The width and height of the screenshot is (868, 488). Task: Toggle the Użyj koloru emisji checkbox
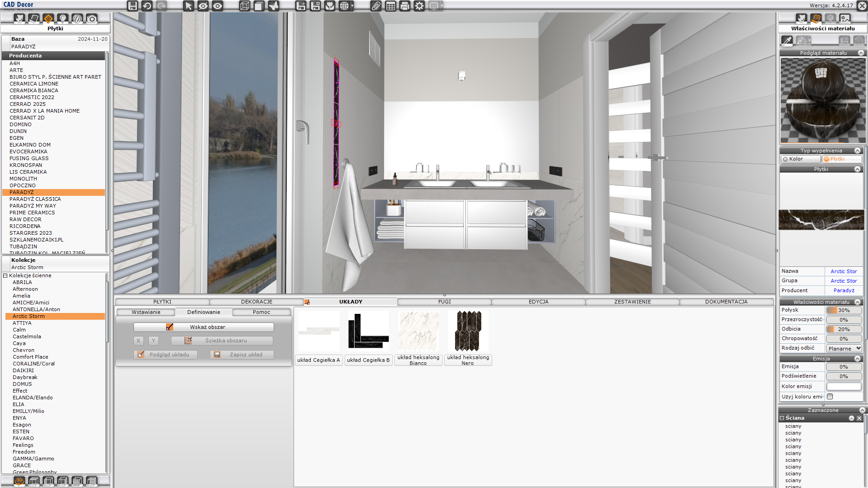pos(830,397)
